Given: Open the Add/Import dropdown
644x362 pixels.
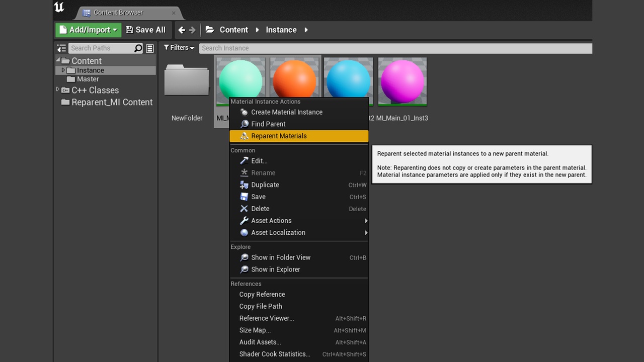Looking at the screenshot, I should [89, 30].
